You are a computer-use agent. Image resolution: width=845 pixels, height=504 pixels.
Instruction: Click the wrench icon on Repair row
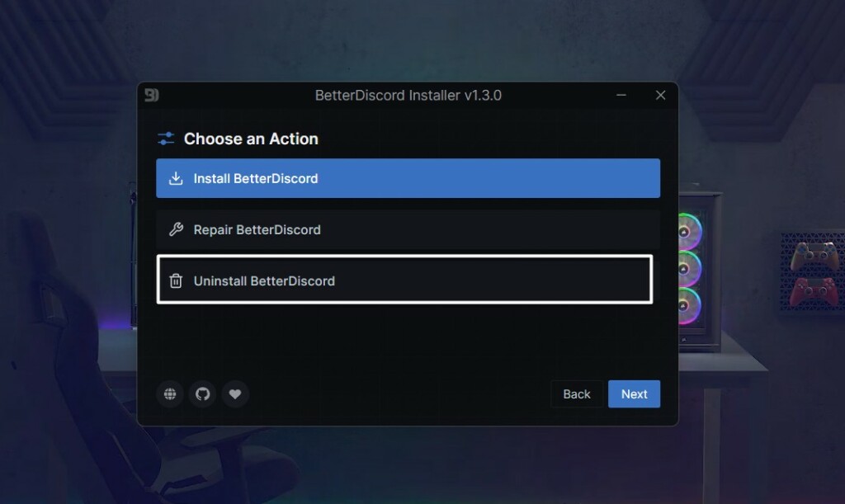point(176,229)
